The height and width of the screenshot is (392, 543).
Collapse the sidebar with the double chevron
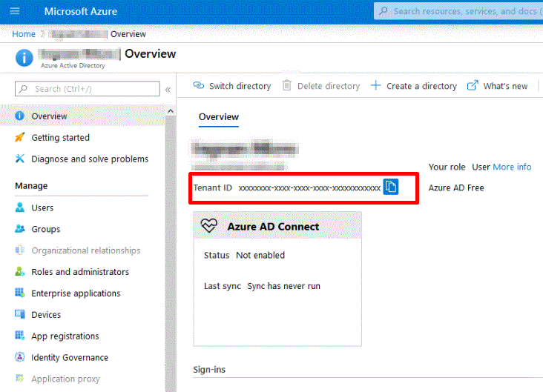coord(168,90)
